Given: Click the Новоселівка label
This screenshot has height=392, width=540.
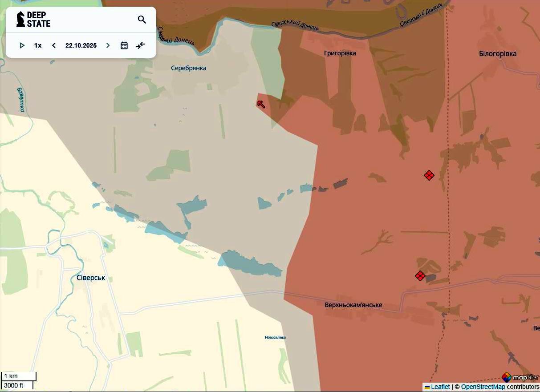Looking at the screenshot, I should (275, 337).
